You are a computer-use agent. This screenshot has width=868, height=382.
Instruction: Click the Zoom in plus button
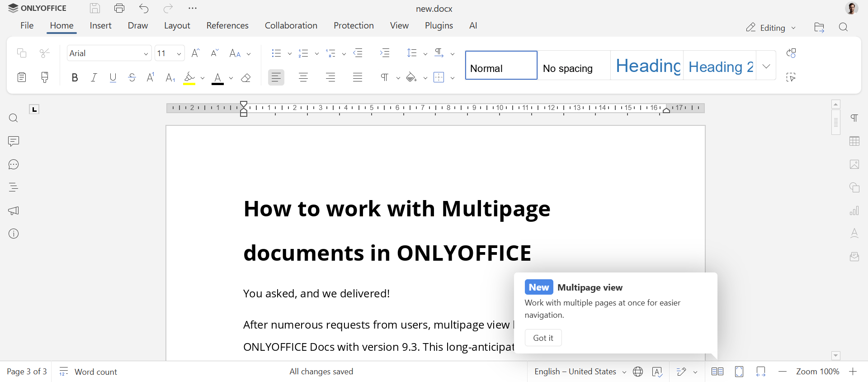click(853, 372)
